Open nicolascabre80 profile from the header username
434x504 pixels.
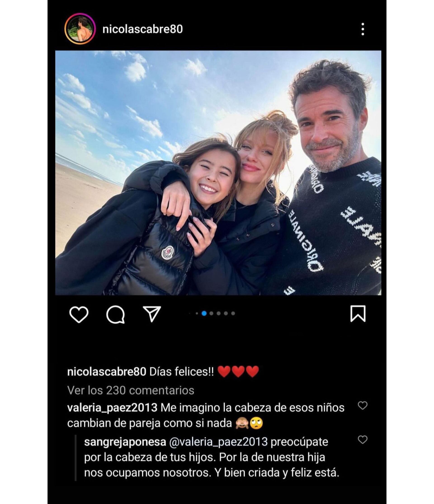pyautogui.click(x=142, y=29)
